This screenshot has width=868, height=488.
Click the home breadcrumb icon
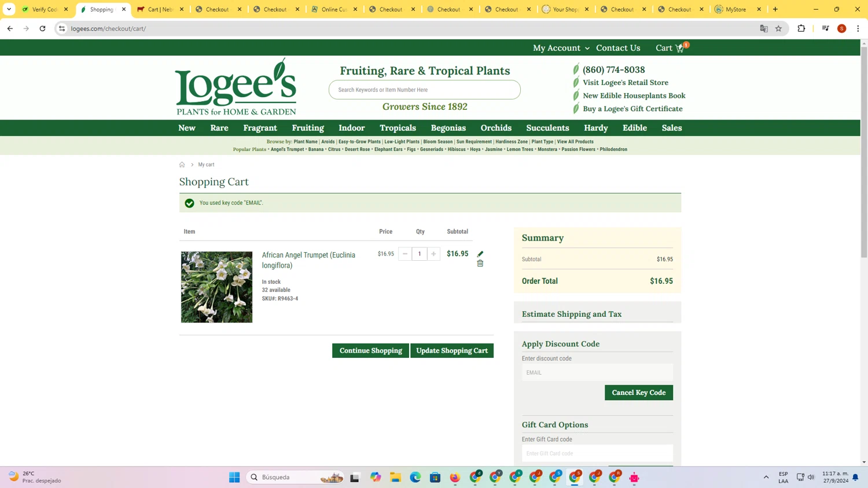pyautogui.click(x=182, y=165)
